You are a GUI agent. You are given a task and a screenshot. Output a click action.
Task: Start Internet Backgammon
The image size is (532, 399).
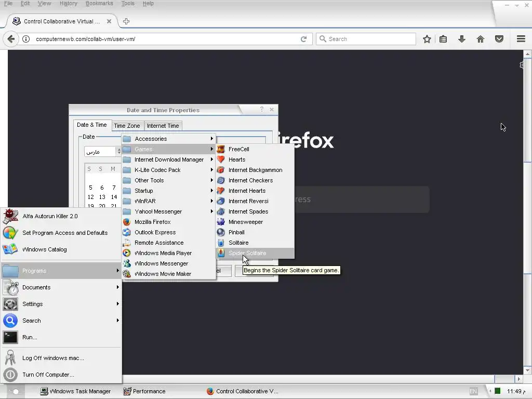[255, 170]
